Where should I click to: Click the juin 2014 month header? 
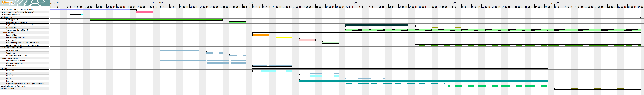(555, 3)
